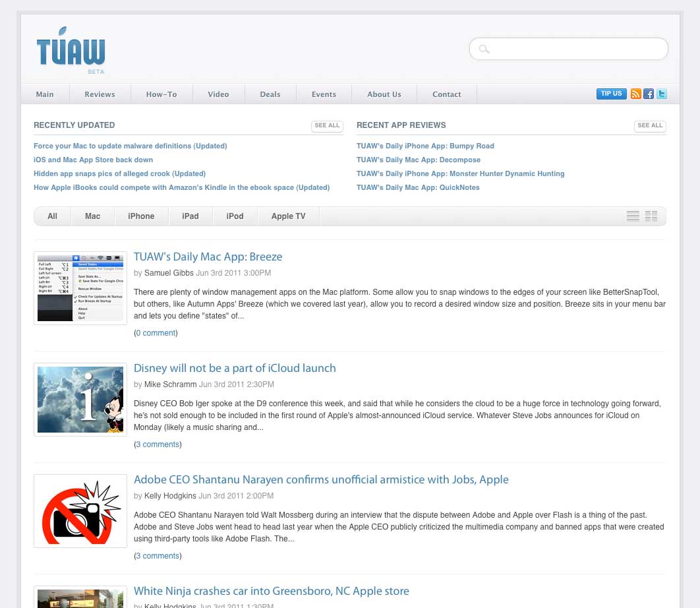Open '3 comments' on Adobe article
Viewport: 700px width, 608px height.
coord(158,556)
